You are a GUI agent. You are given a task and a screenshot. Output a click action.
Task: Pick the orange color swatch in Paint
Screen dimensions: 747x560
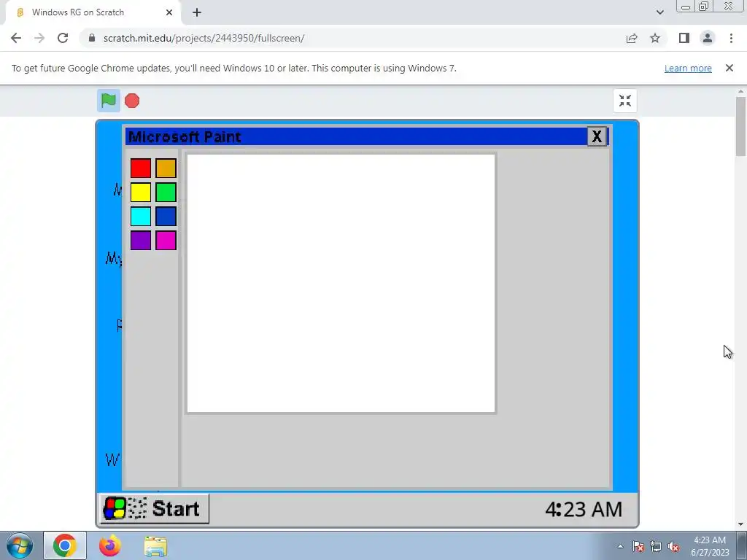point(166,168)
